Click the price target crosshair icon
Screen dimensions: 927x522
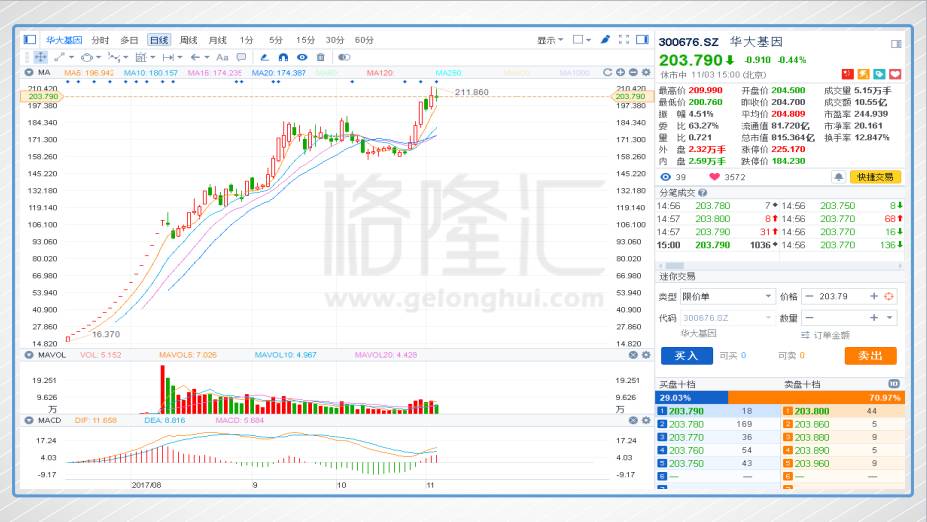click(890, 297)
